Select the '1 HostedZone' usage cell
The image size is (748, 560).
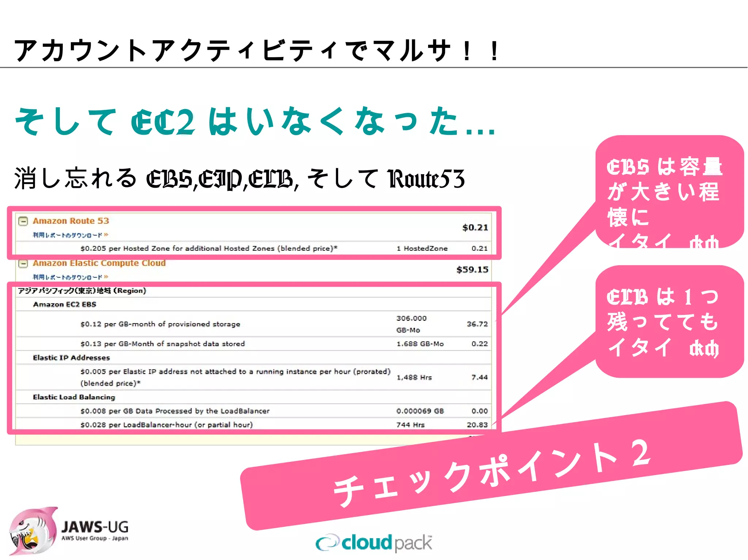[422, 249]
